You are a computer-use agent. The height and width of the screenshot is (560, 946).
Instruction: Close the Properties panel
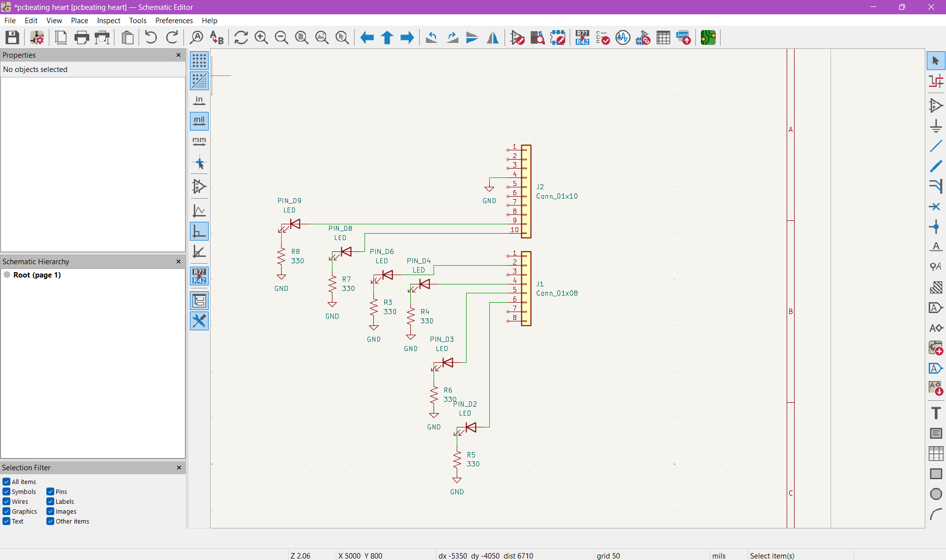[x=179, y=55]
